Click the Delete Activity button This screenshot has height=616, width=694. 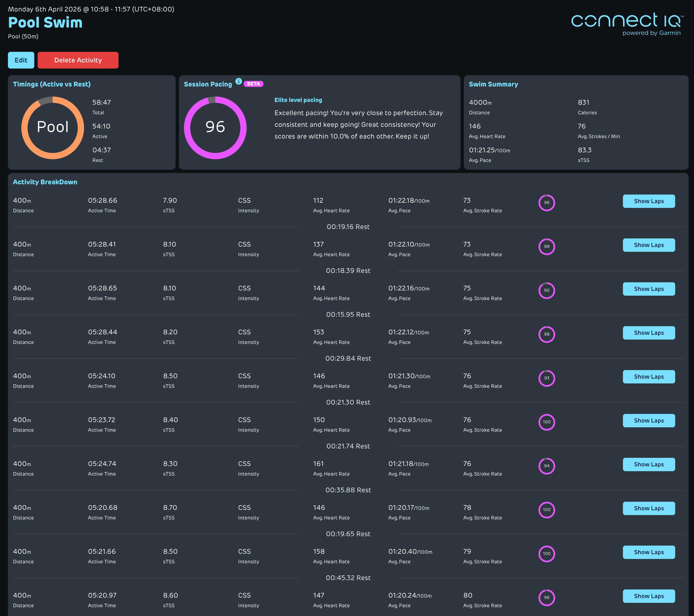click(x=78, y=60)
